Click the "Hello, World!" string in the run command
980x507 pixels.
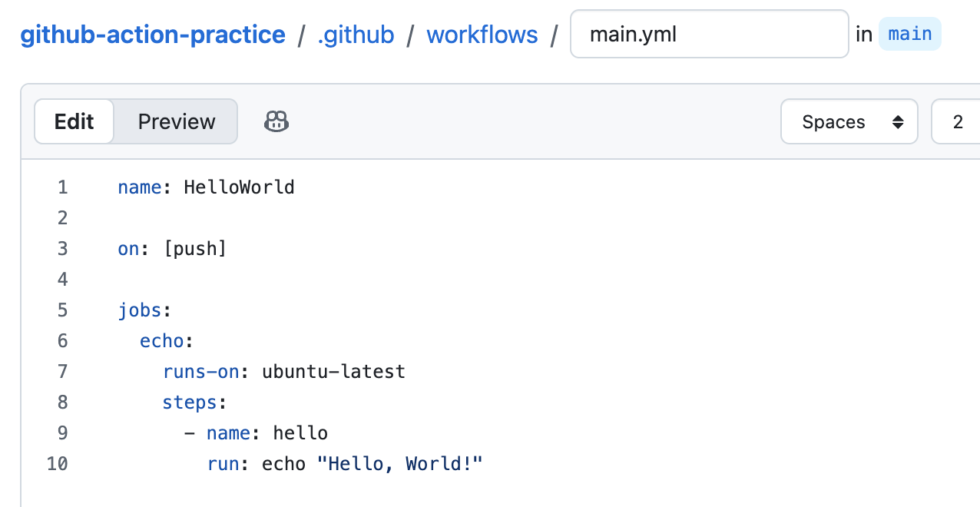399,464
